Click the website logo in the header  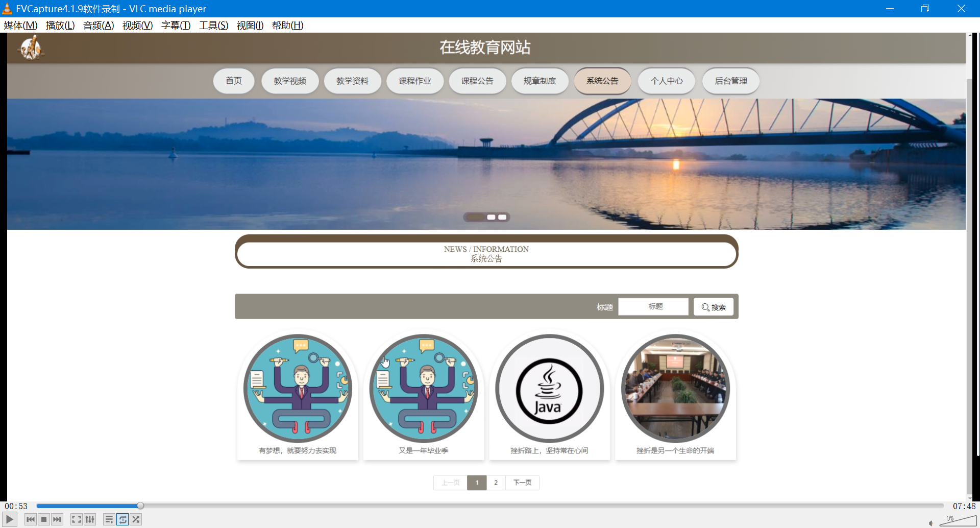(31, 47)
